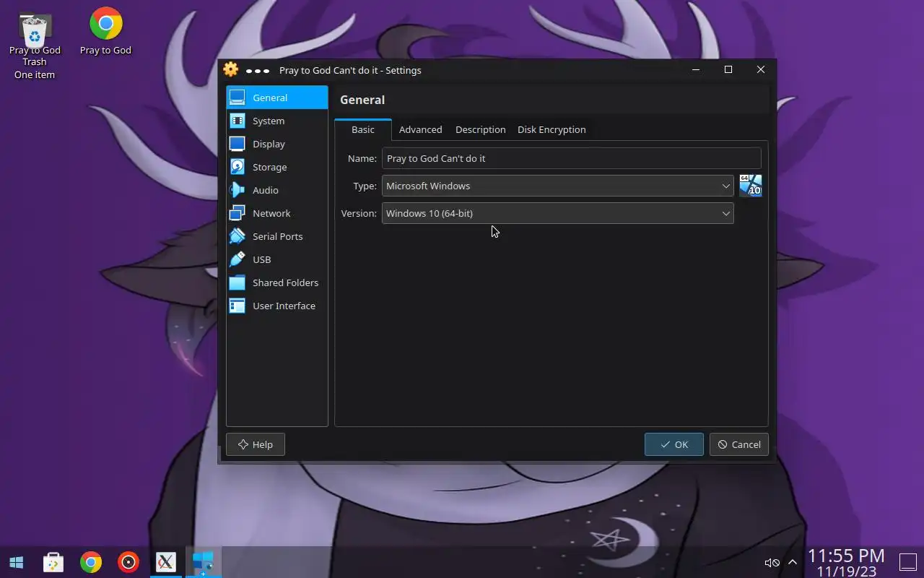Select the USB connector icon
Screen dimensions: 924x578
click(237, 259)
